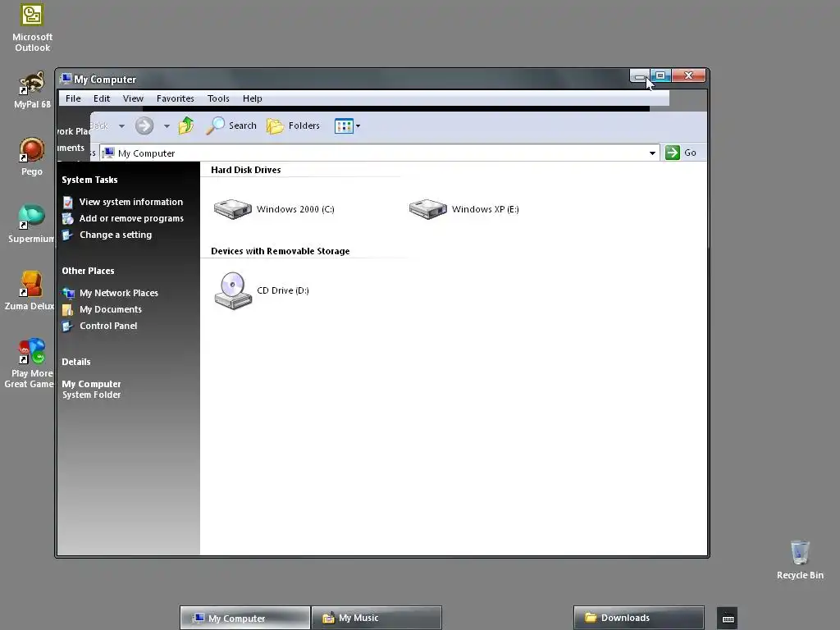The height and width of the screenshot is (630, 840).
Task: Select the Windows XP (E:) drive icon
Action: pyautogui.click(x=427, y=209)
